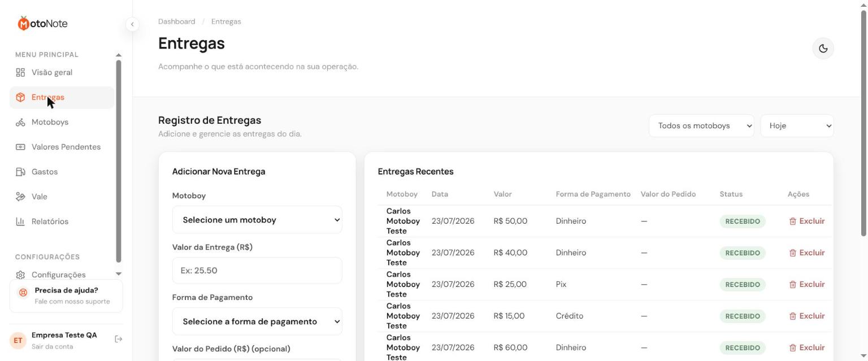Screen dimensions: 868x361
Task: Select the Vale menu item
Action: (62, 197)
